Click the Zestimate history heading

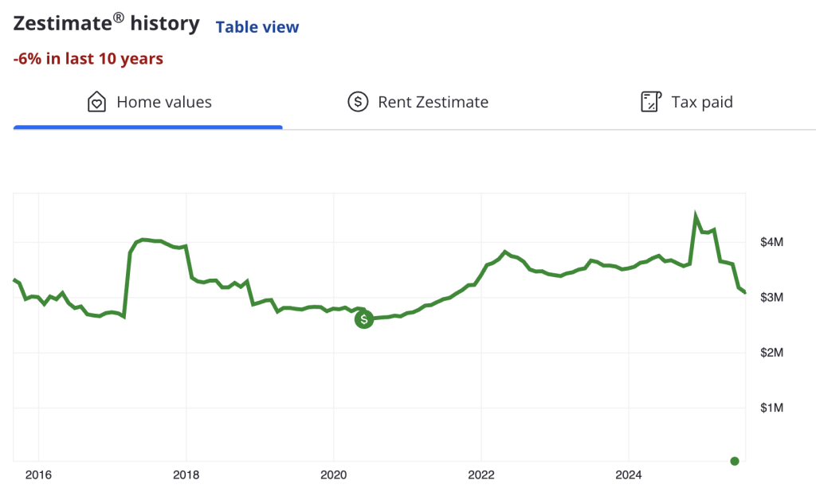(x=106, y=24)
